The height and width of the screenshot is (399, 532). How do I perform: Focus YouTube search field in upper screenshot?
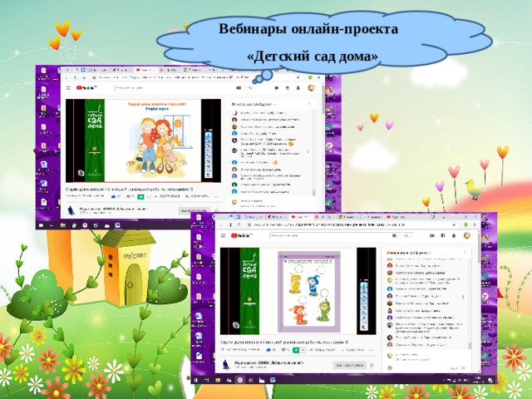[x=173, y=88]
